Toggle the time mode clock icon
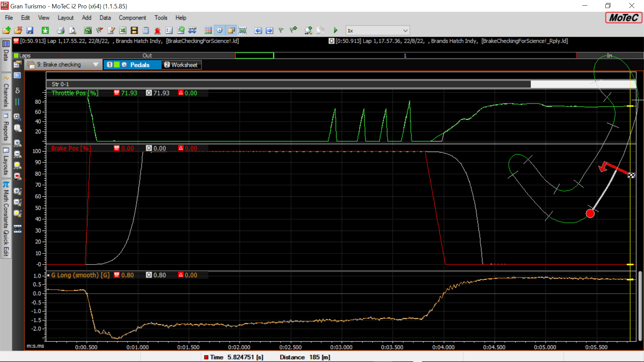644x362 pixels. point(219,31)
